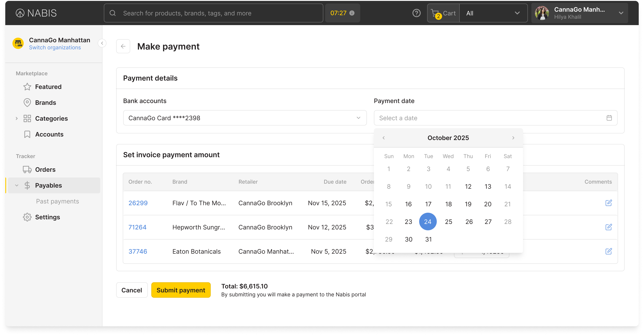This screenshot has width=644, height=336.
Task: Edit comment for order 26299
Action: 609,203
